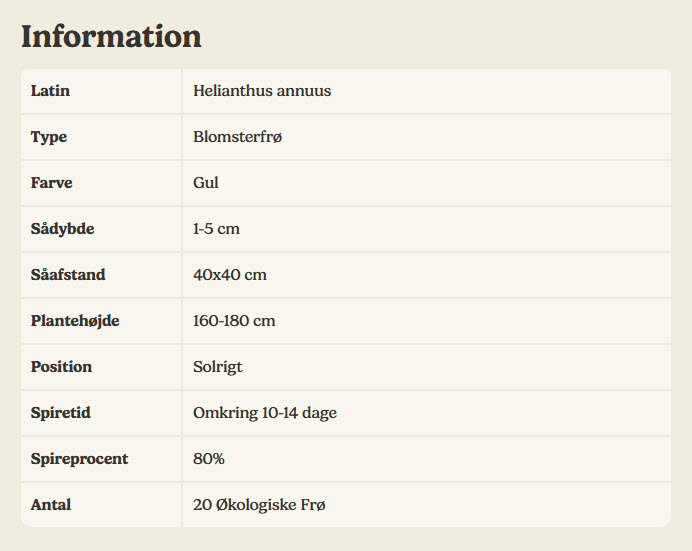Click the Information heading
Viewport: 692px width, 551px height.
[x=111, y=37]
